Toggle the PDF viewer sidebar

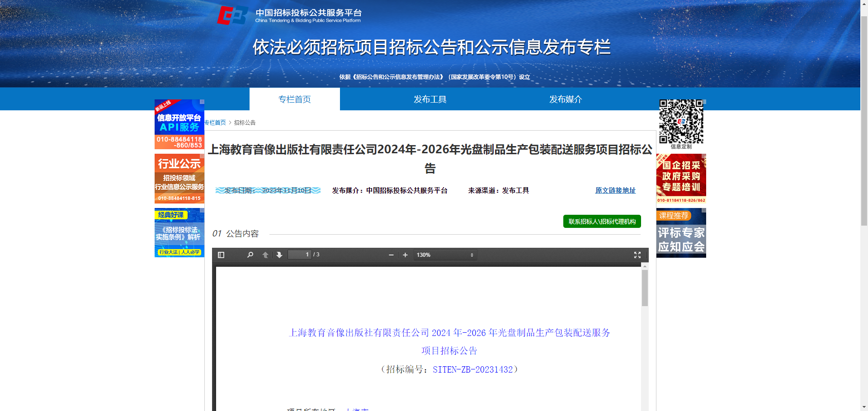pos(221,255)
